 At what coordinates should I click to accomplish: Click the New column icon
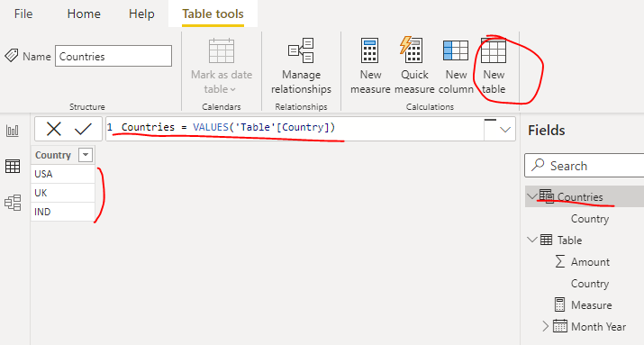(x=456, y=50)
